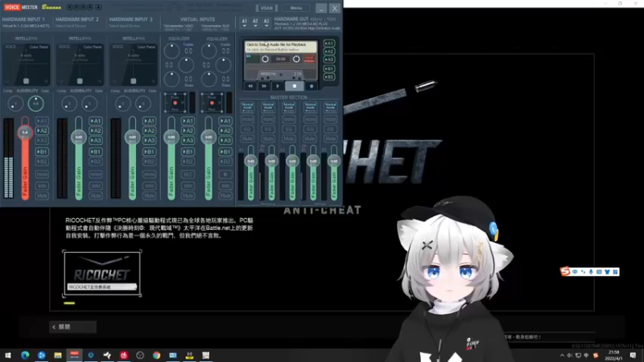Open A3 hardware output device dropdown

click(266, 23)
